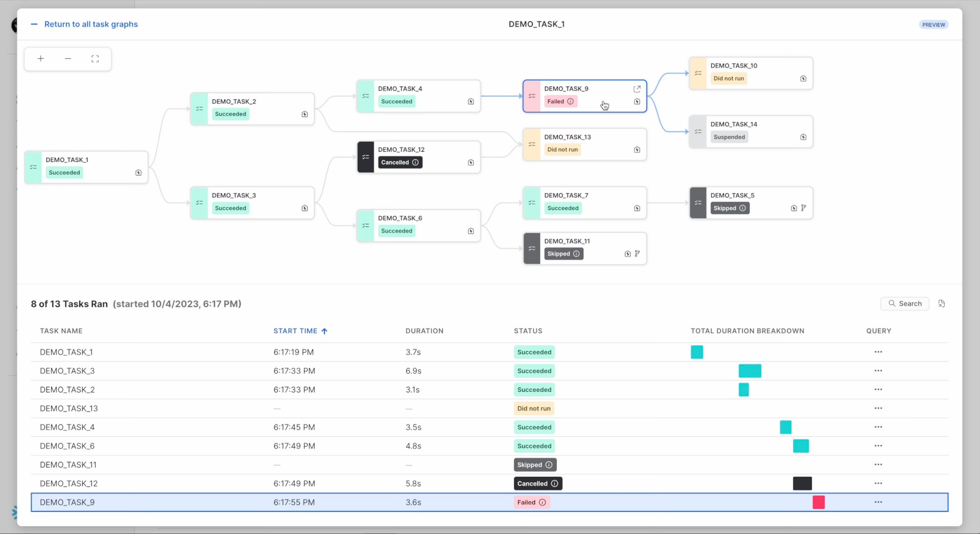
Task: Click the info icon on Cancelled DEMO_TASK_12 node
Action: [415, 162]
